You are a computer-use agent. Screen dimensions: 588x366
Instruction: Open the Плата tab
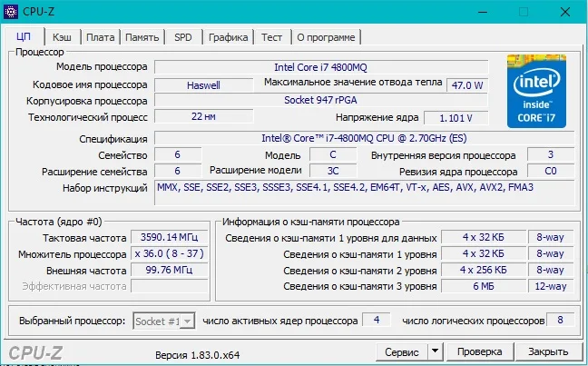tap(100, 37)
